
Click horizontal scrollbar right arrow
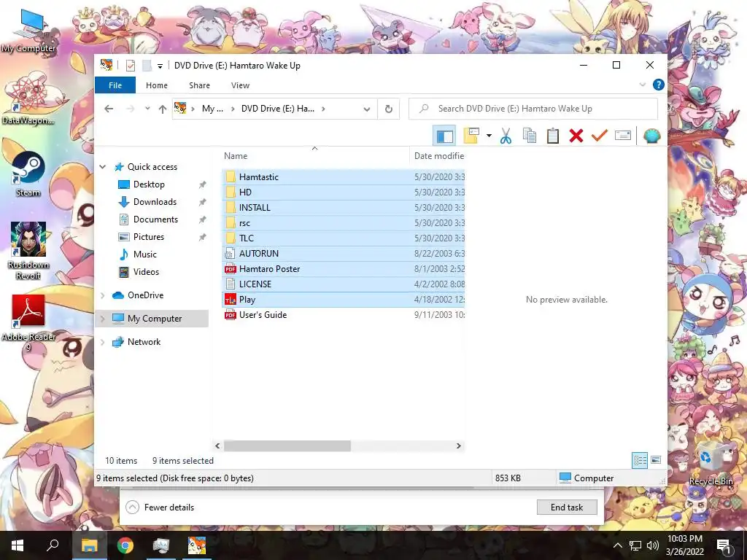click(459, 446)
